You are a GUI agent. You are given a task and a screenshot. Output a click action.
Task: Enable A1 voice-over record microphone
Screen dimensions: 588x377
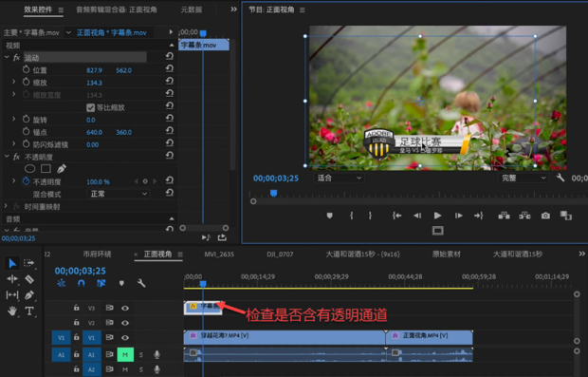156,354
